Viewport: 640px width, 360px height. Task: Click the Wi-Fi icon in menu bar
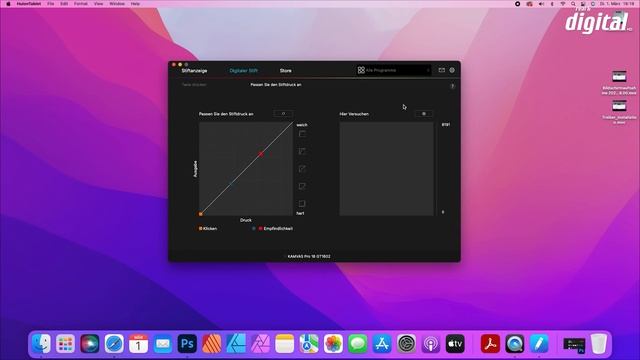click(563, 4)
